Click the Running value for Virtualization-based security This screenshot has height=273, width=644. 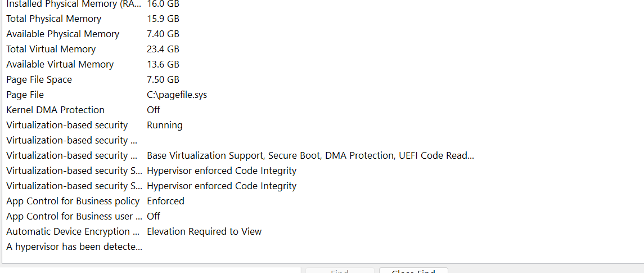point(165,126)
